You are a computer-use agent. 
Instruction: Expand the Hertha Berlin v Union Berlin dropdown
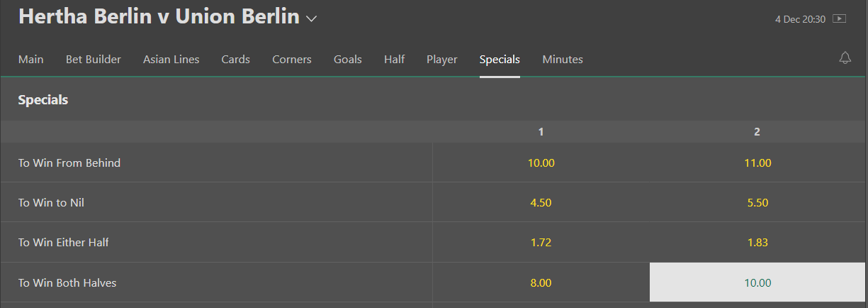(x=311, y=19)
